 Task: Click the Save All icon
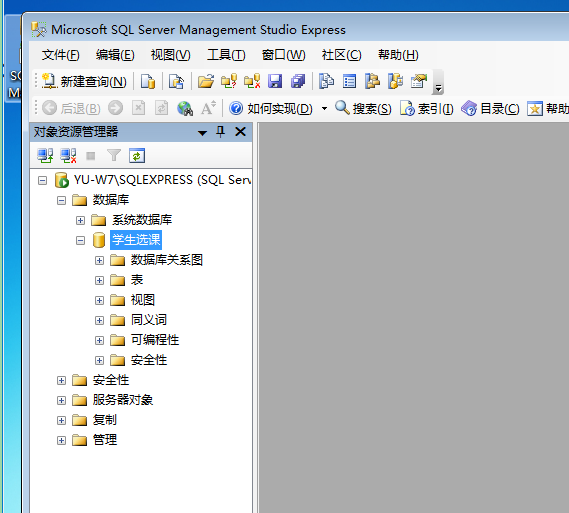[x=298, y=81]
